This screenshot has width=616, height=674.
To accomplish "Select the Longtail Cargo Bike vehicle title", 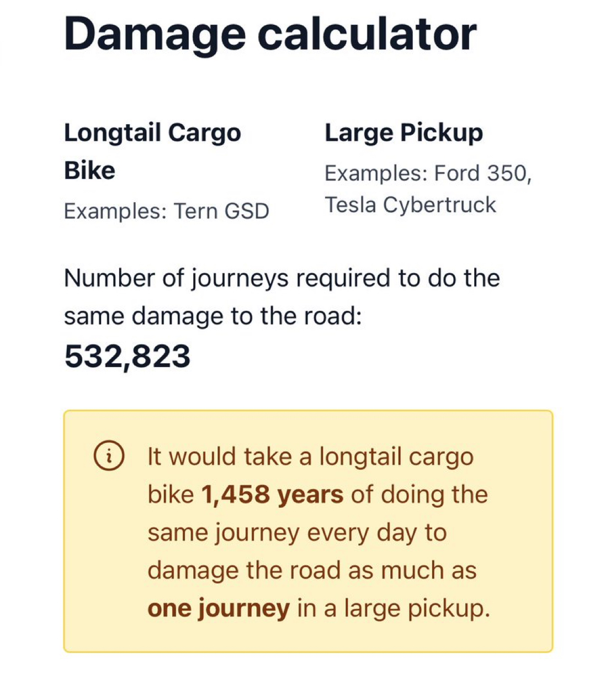I will (152, 133).
